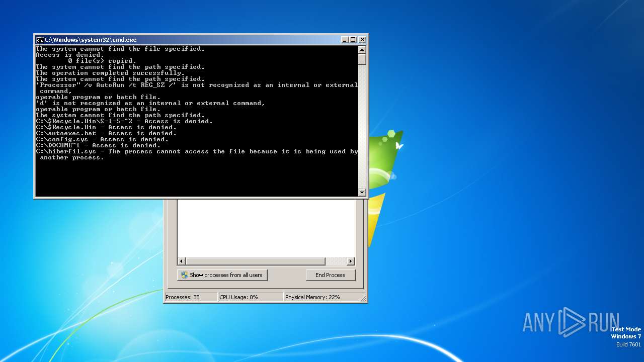Image resolution: width=644 pixels, height=362 pixels.
Task: Maximize the cmd.exe window
Action: click(353, 40)
